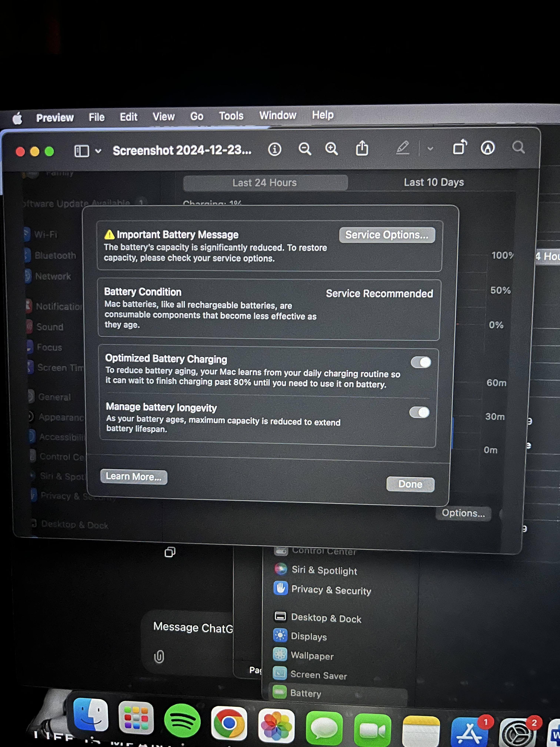Click the Highlight pen icon
This screenshot has height=747, width=560.
coord(402,148)
